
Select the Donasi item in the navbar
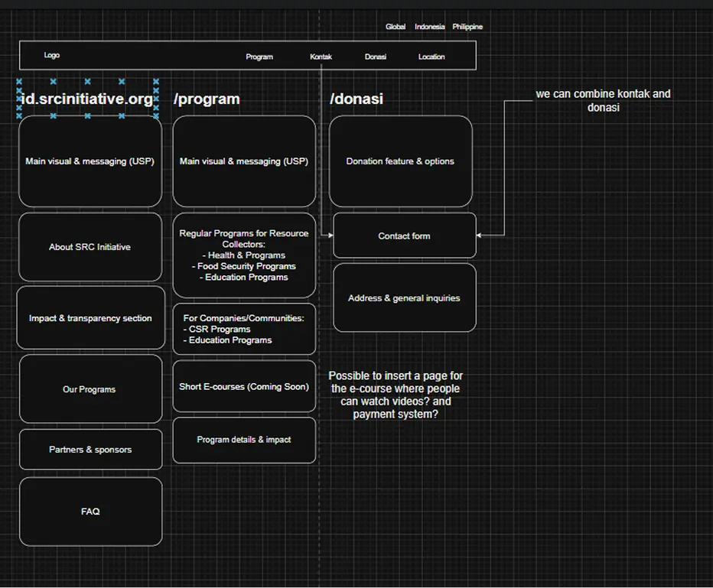[375, 57]
